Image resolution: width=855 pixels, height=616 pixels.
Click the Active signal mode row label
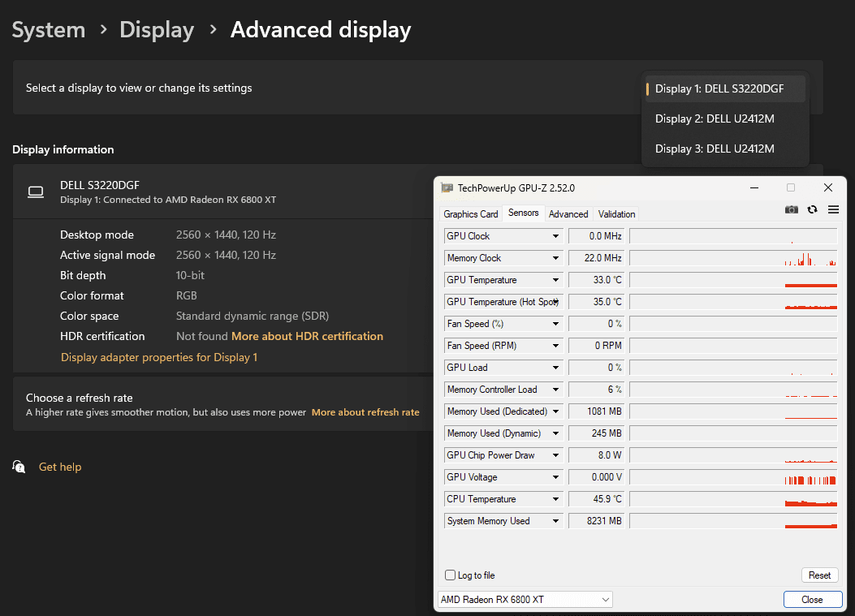tap(107, 255)
